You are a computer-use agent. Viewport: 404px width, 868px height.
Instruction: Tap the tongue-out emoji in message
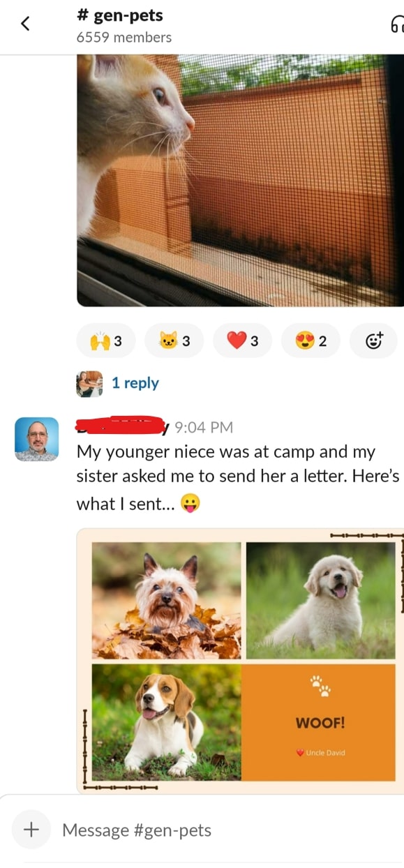[190, 503]
